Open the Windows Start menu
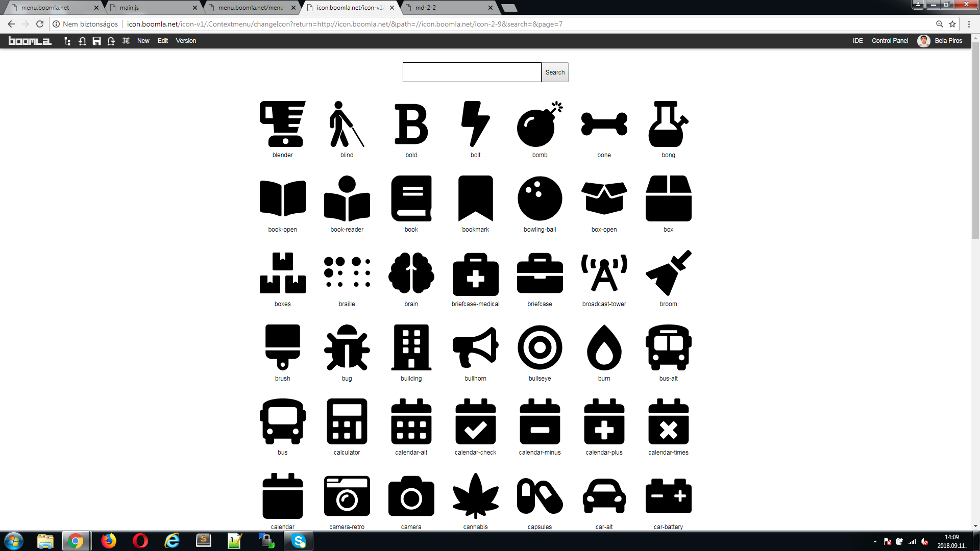Viewport: 980px width, 551px height. tap(14, 541)
